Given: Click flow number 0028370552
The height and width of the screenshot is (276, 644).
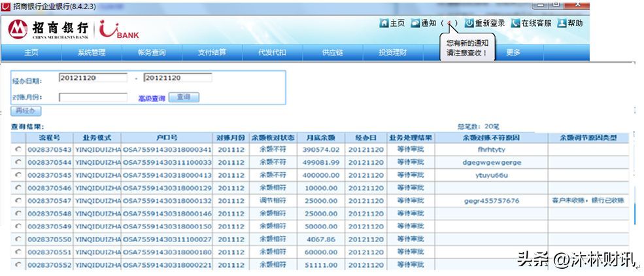Looking at the screenshot, I should point(50,264).
